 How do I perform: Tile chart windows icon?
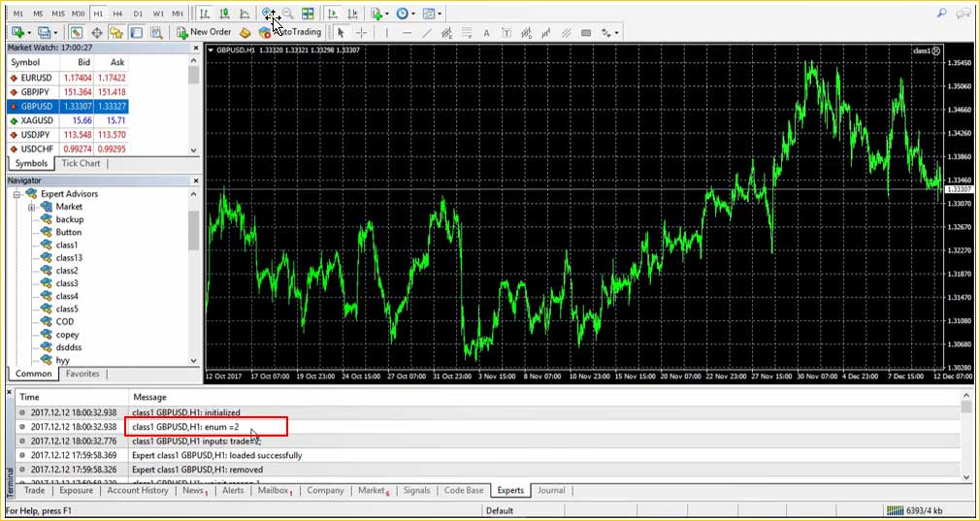(x=308, y=14)
